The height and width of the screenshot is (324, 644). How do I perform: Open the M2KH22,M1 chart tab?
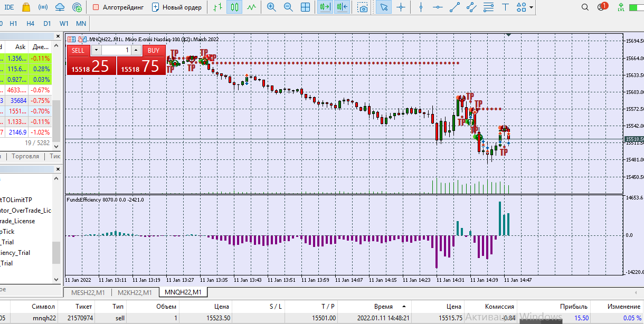coord(135,292)
